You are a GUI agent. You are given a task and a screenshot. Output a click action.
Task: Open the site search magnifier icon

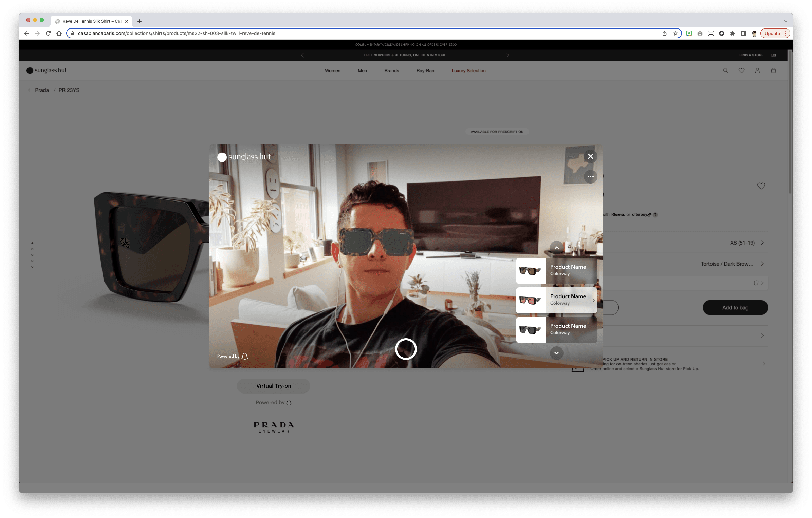click(x=725, y=71)
